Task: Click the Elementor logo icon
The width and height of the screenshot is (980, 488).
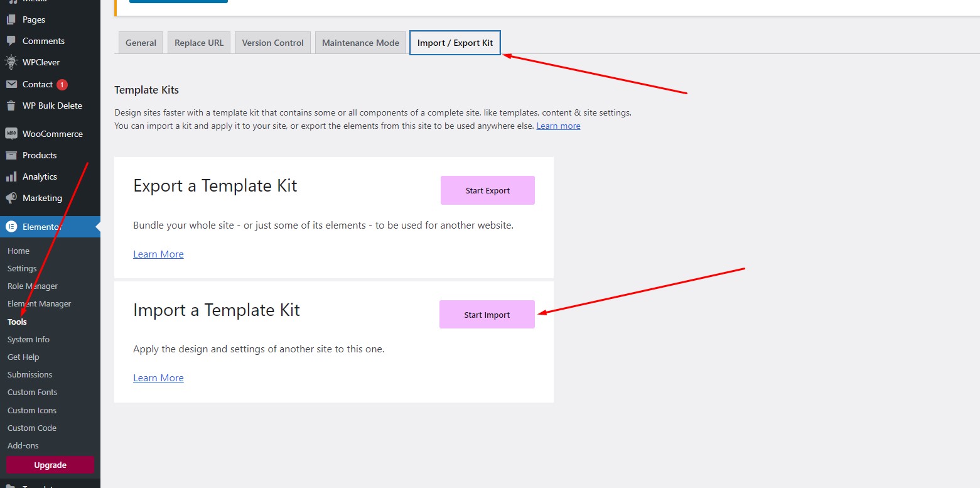Action: 11,227
